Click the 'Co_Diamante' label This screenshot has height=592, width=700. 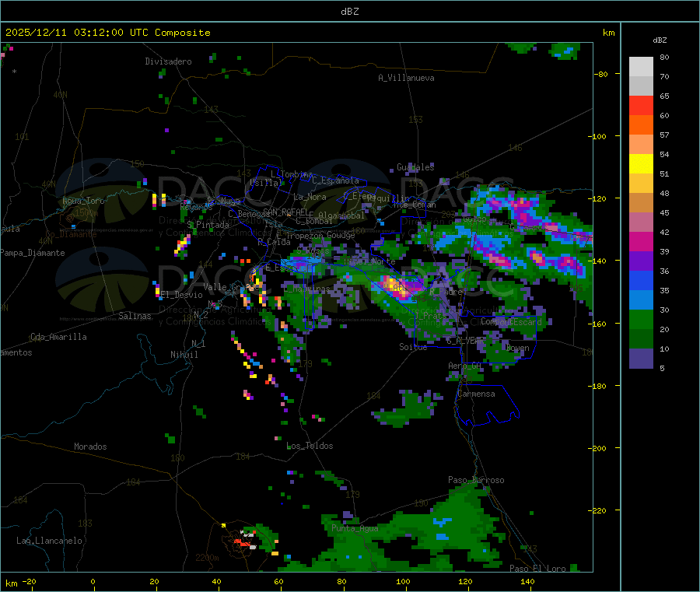pyautogui.click(x=71, y=234)
